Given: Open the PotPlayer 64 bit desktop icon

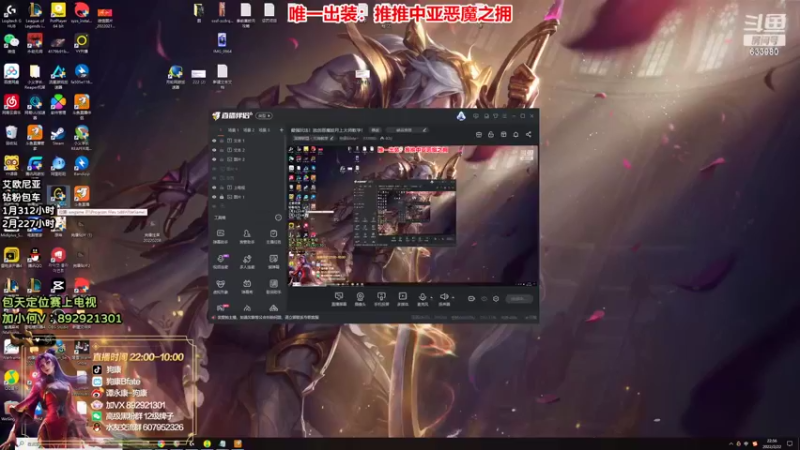Looking at the screenshot, I should tap(58, 15).
